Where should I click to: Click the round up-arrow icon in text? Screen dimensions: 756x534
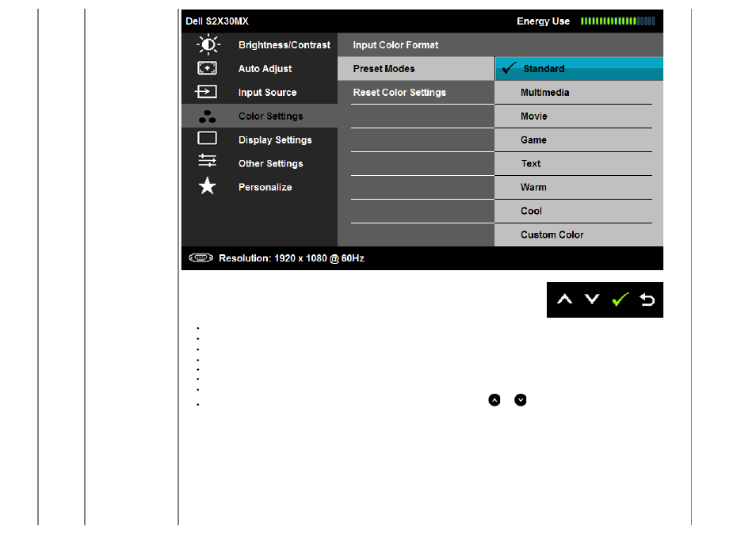point(494,400)
